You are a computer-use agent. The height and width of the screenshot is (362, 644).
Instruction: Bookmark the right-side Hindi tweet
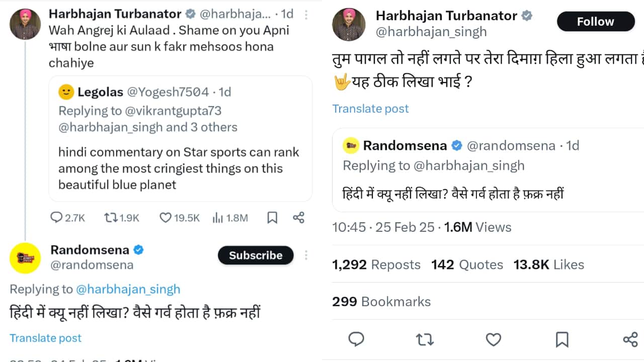[562, 339]
